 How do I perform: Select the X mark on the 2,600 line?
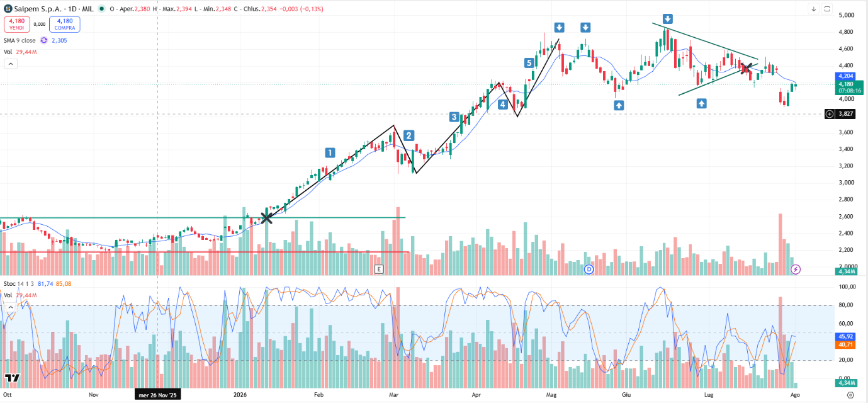click(x=266, y=218)
